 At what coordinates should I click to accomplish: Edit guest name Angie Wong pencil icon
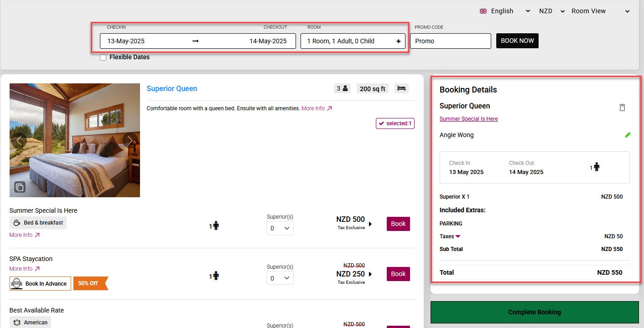tap(628, 135)
